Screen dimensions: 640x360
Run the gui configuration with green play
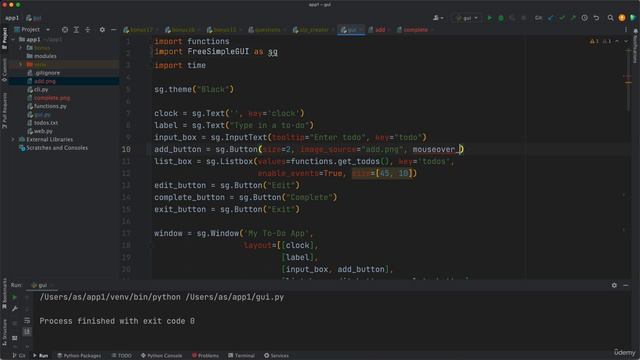[x=489, y=18]
